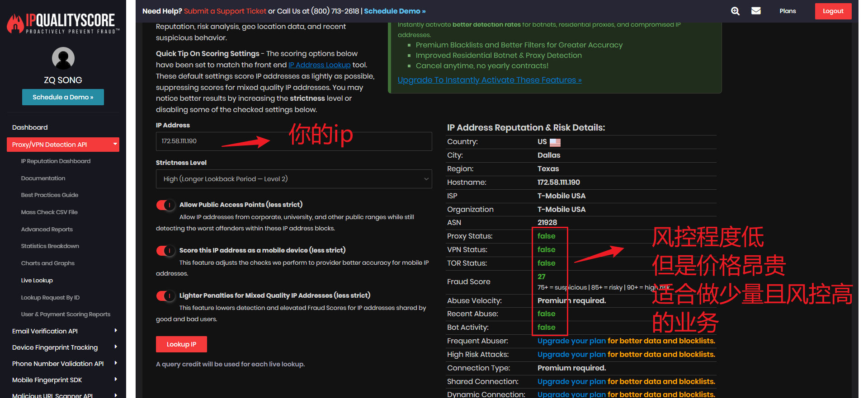Viewport: 868px width, 398px height.
Task: Click the ZQ SONG username text
Action: click(x=63, y=80)
